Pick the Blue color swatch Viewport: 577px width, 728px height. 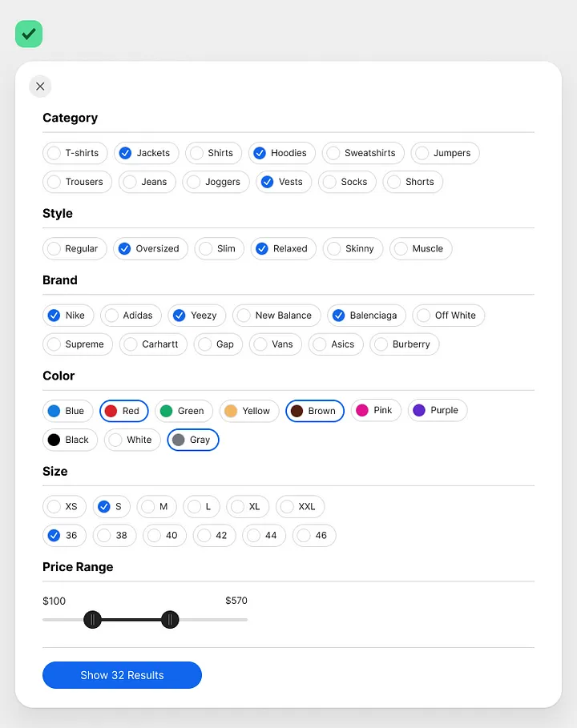click(68, 412)
